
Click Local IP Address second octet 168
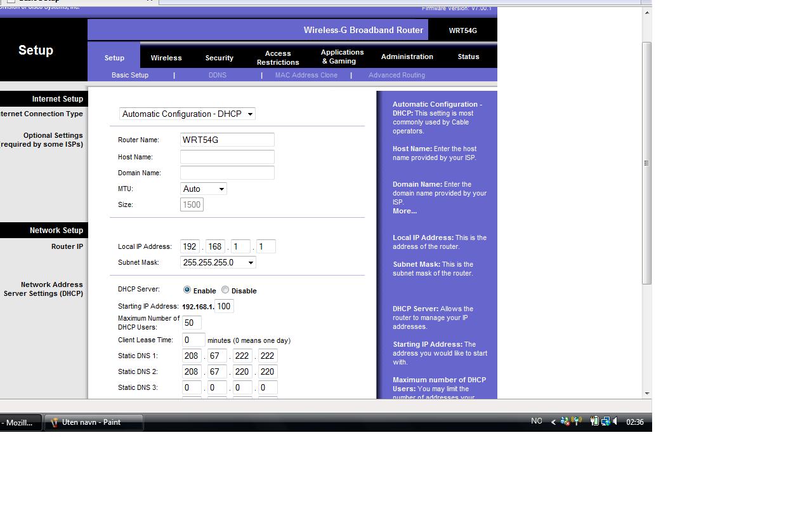[216, 246]
